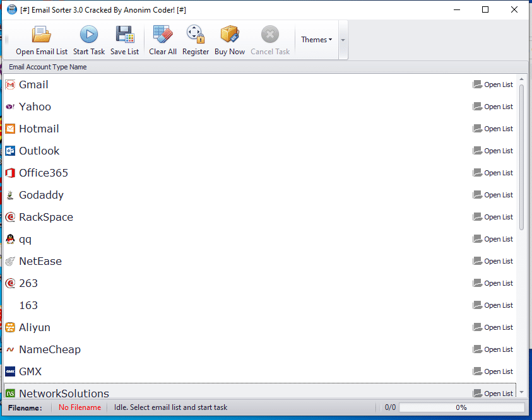Open List for the Gmail row
The height and width of the screenshot is (420, 532).
point(493,85)
